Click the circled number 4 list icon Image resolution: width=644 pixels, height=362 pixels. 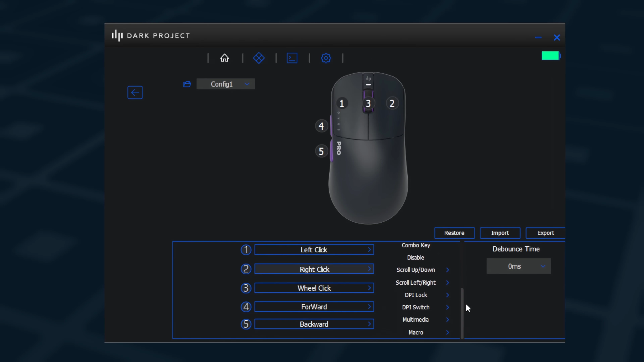pyautogui.click(x=246, y=307)
